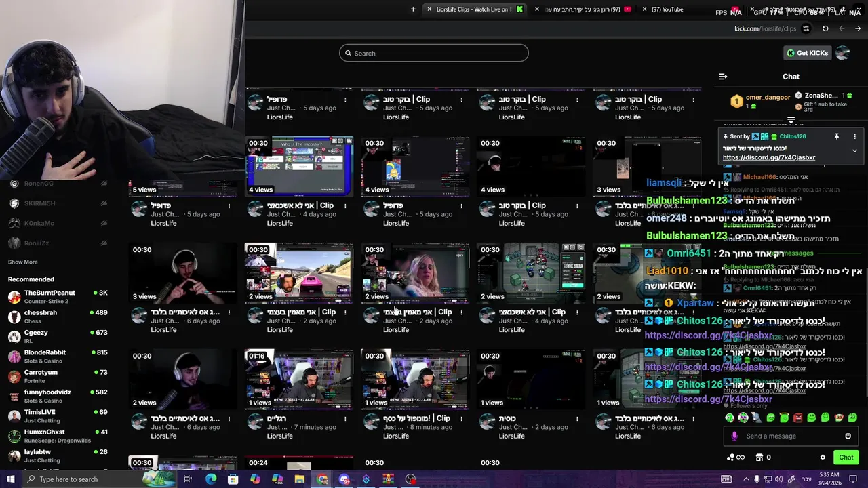Click Show More in sidebar
Image resolution: width=868 pixels, height=488 pixels.
(23, 262)
